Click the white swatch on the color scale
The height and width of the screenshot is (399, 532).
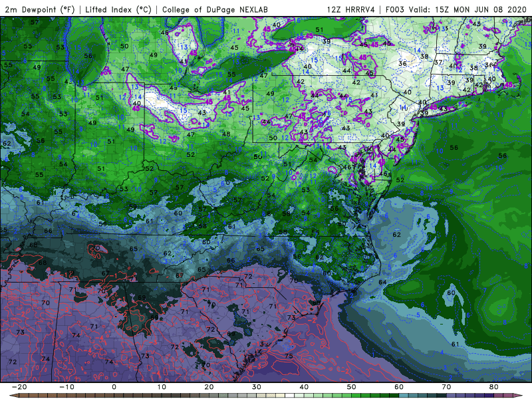tap(290, 396)
